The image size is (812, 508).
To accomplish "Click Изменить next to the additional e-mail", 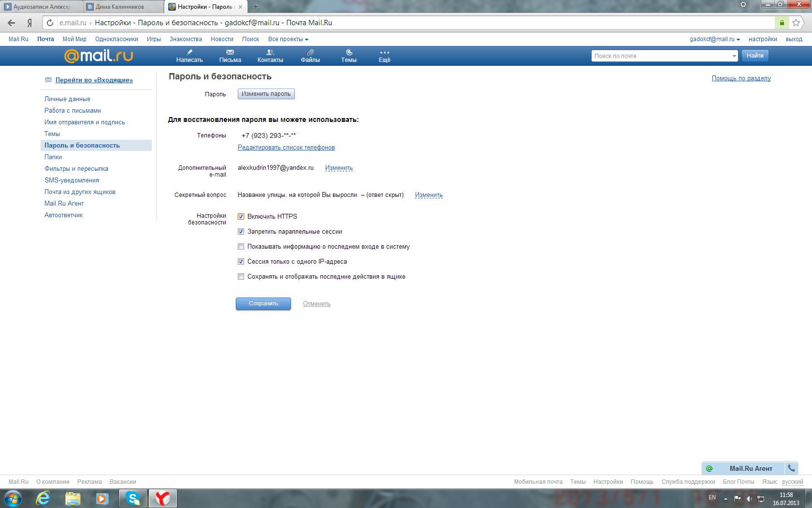I will pyautogui.click(x=339, y=168).
